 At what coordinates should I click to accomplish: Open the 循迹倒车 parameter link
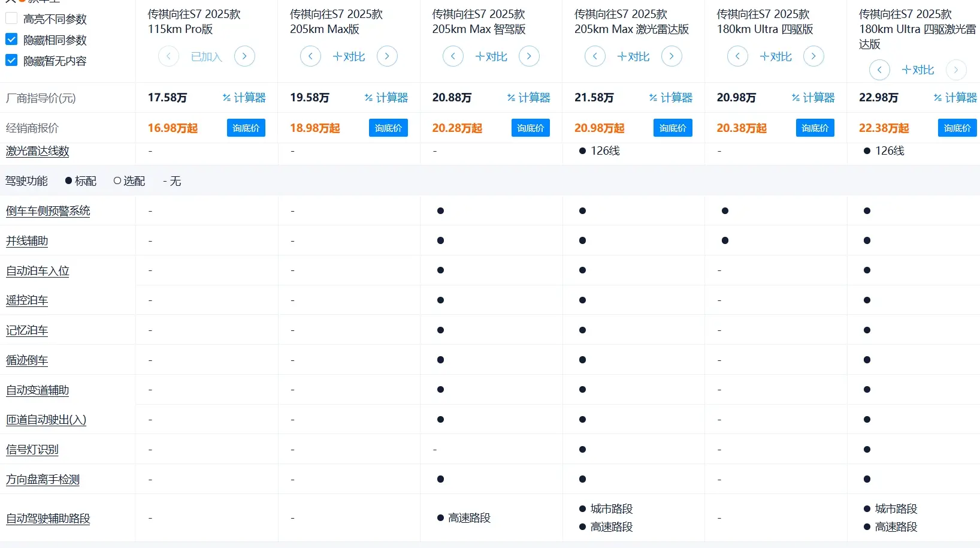point(27,360)
